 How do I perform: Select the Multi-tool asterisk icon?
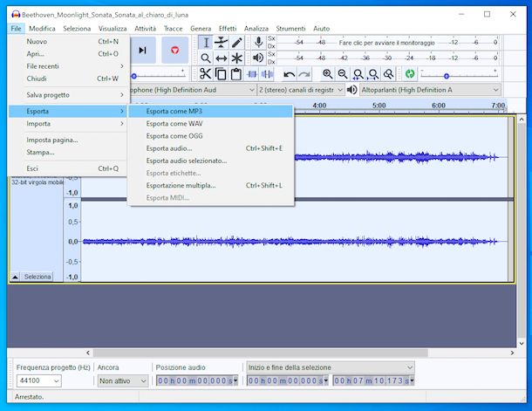click(x=237, y=58)
